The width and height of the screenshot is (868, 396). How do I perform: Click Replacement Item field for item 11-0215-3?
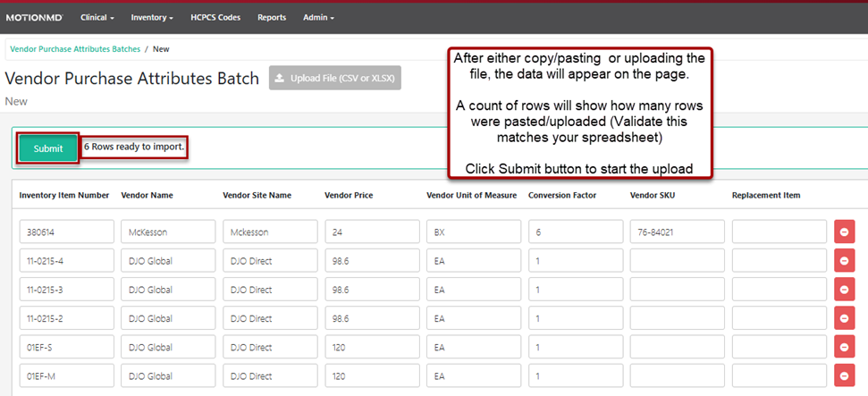pyautogui.click(x=780, y=290)
